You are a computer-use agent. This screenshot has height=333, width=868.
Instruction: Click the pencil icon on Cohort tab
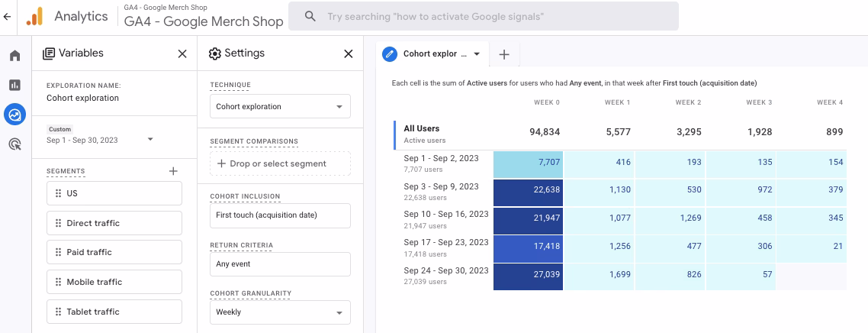tap(391, 53)
